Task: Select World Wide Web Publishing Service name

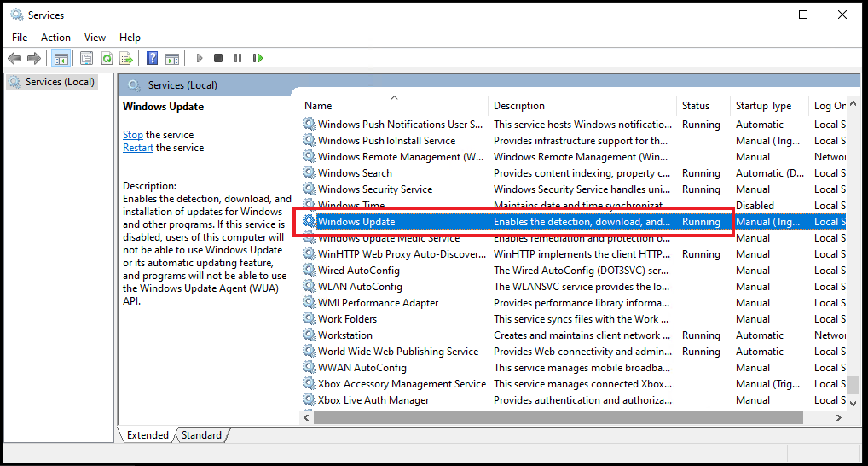Action: tap(398, 352)
